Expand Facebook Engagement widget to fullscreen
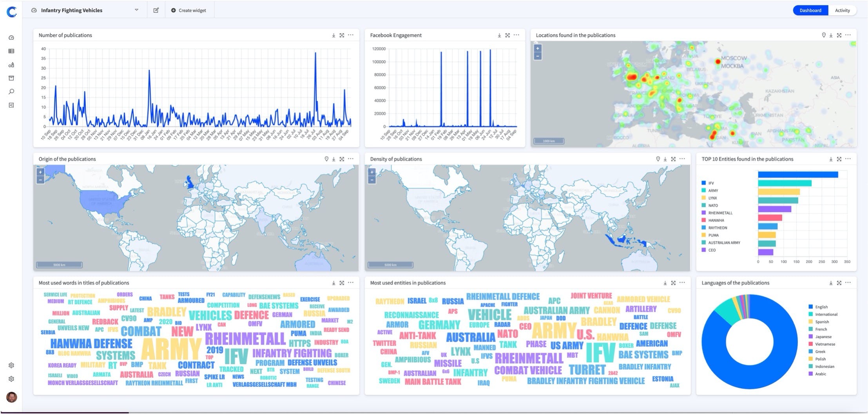 tap(507, 35)
